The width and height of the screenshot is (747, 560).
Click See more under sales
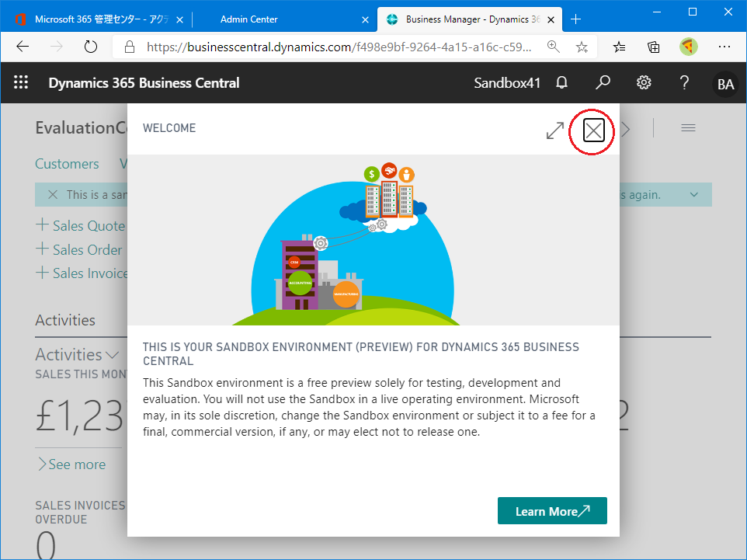click(x=72, y=464)
